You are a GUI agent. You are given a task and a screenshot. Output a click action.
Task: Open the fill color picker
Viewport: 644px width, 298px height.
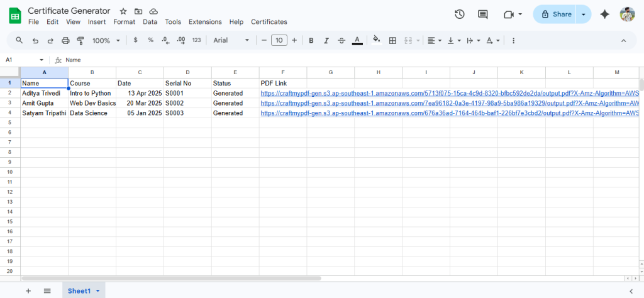[x=376, y=40]
